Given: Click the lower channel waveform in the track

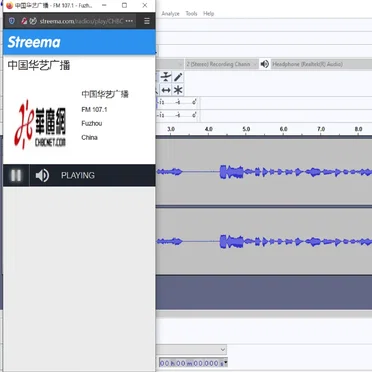Looking at the screenshot, I should coord(264,241).
